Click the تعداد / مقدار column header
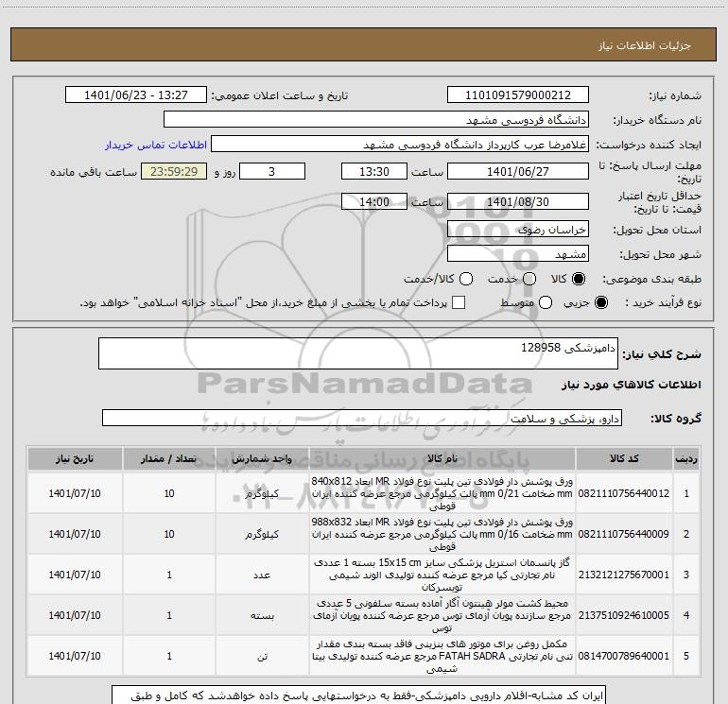Viewport: 728px width, 704px height. pyautogui.click(x=169, y=459)
